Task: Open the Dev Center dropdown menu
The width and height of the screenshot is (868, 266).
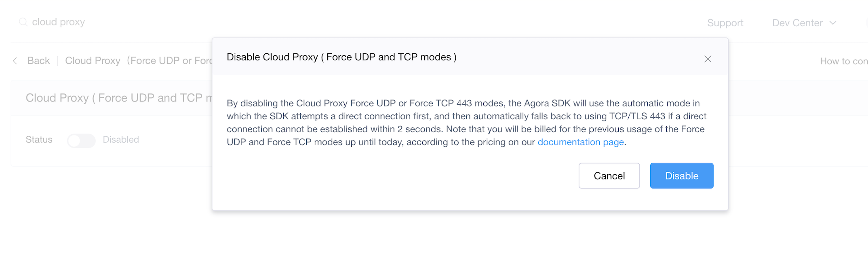Action: pyautogui.click(x=804, y=23)
